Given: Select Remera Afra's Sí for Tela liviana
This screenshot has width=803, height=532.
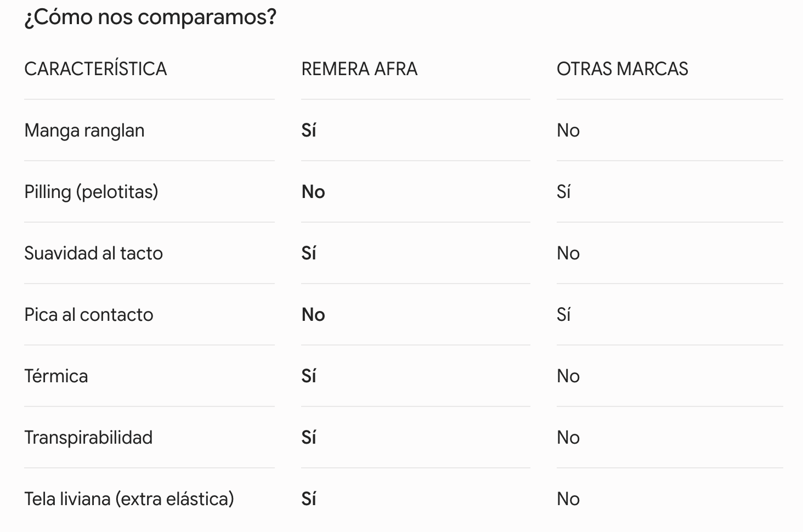Looking at the screenshot, I should [309, 499].
